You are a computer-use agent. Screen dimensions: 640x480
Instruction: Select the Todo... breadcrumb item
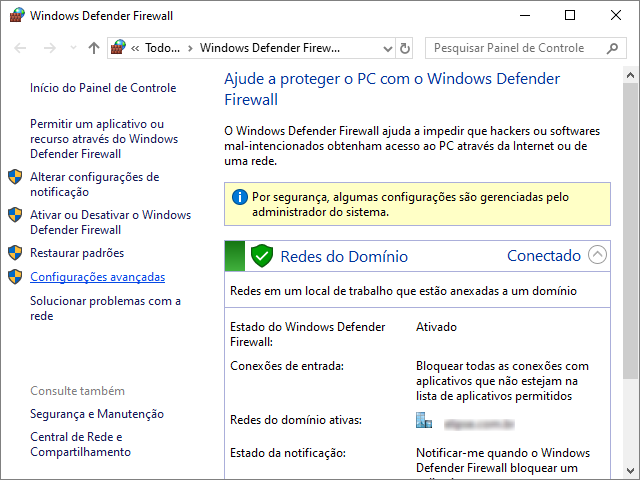pyautogui.click(x=162, y=48)
